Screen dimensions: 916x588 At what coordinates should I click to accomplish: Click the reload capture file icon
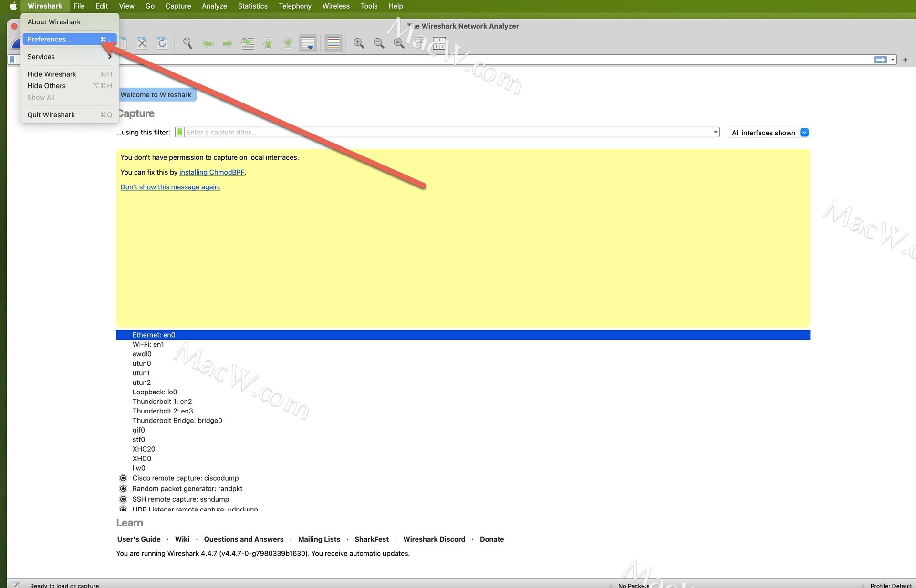[x=162, y=43]
